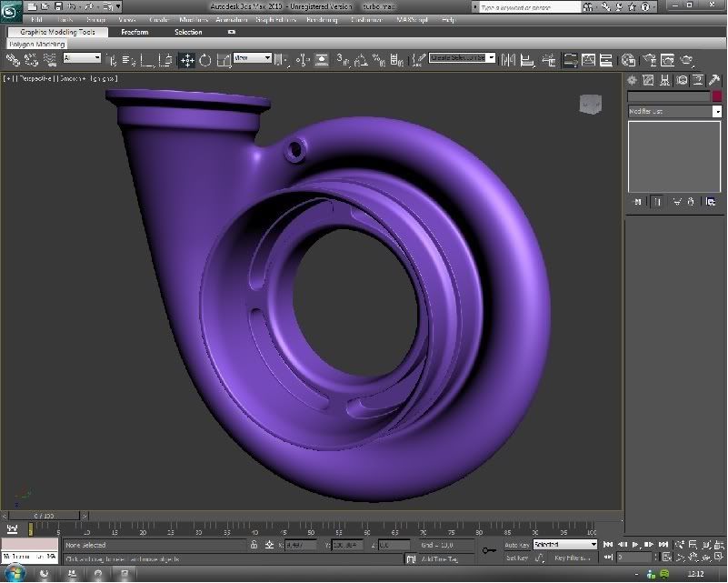Click the ViewCube in the viewport

(x=590, y=104)
